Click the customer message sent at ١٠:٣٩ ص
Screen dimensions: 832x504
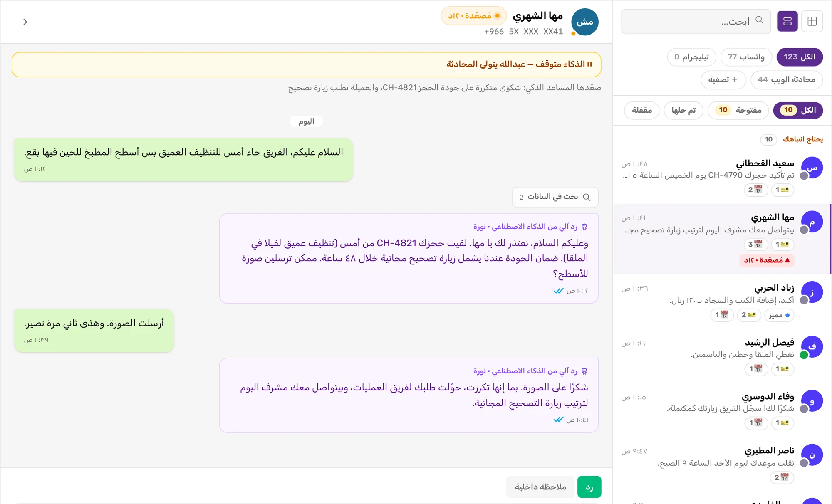pos(94,331)
